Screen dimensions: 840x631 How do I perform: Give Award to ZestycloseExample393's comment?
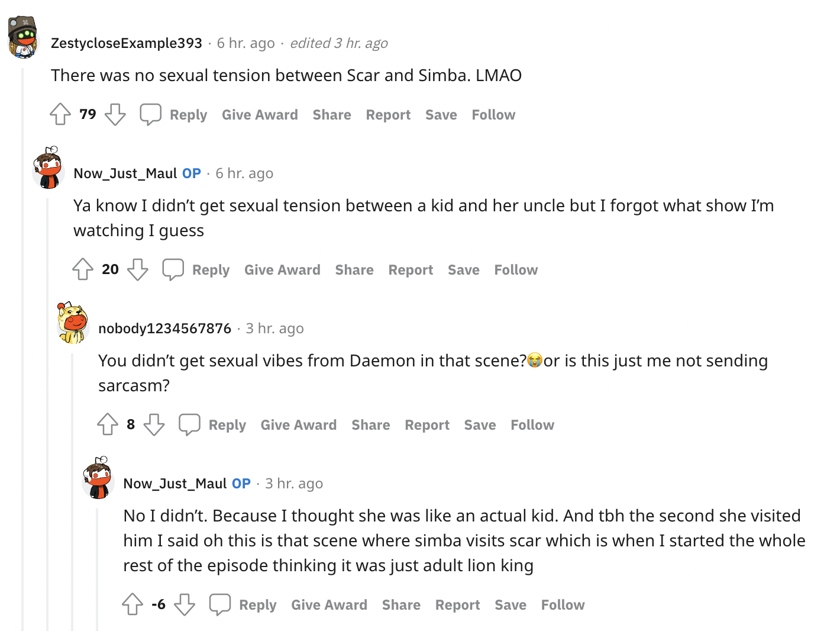(260, 115)
